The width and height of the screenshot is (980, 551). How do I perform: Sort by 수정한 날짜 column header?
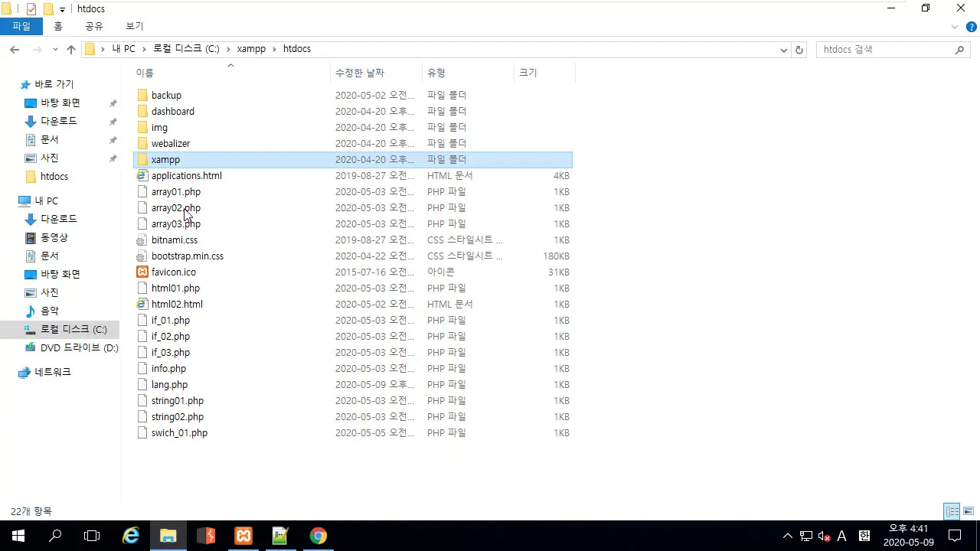point(377,73)
